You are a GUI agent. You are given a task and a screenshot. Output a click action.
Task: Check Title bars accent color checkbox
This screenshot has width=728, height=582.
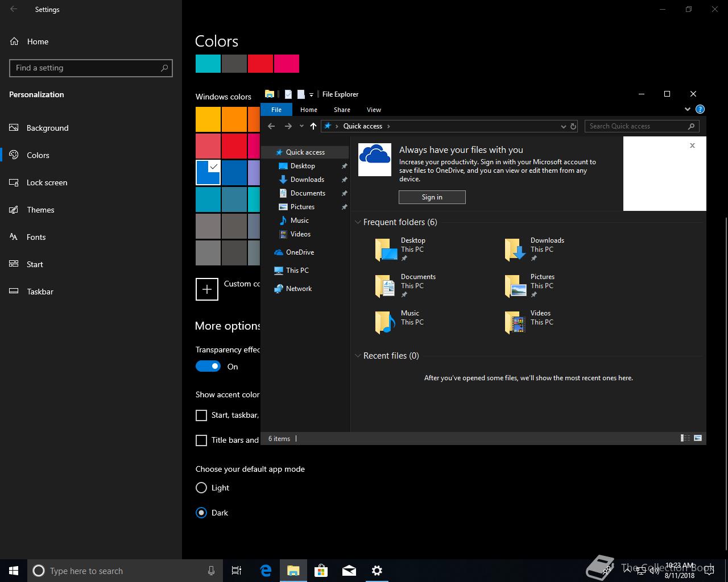pos(201,440)
